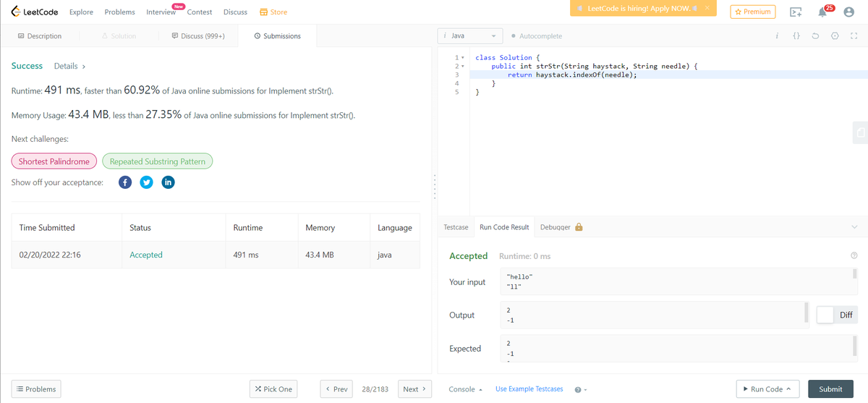Enter fullscreen editor mode
This screenshot has height=403, width=868.
(x=854, y=36)
